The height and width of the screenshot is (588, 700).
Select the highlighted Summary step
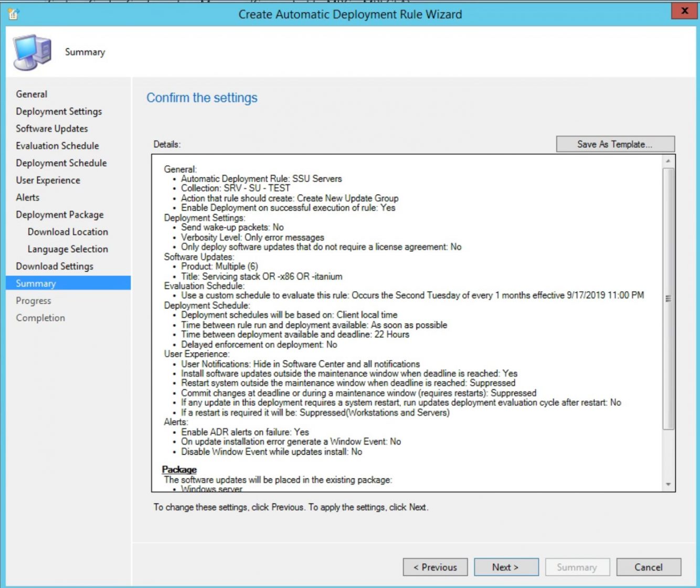tap(35, 283)
